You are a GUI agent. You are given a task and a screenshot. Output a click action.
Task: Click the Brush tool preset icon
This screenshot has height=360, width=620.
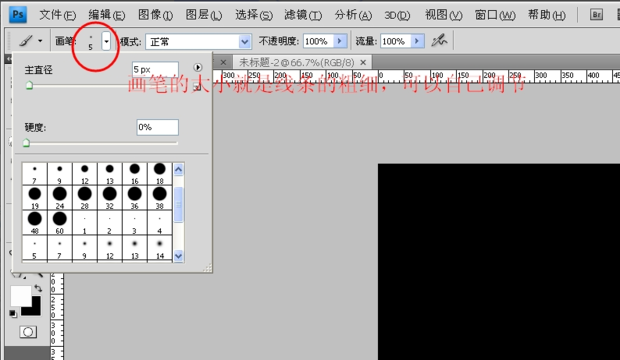coord(26,41)
